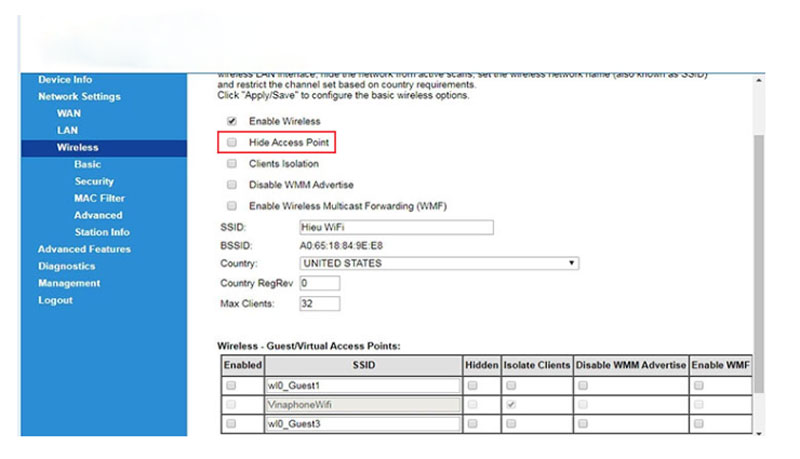This screenshot has width=800, height=459.
Task: Click the Enable WMF column header
Action: coord(720,365)
